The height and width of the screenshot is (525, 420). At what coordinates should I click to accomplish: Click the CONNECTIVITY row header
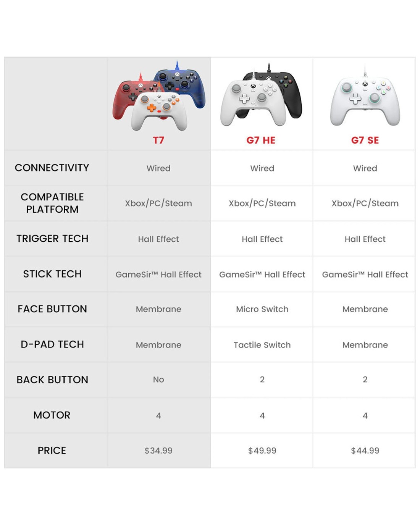(52, 168)
